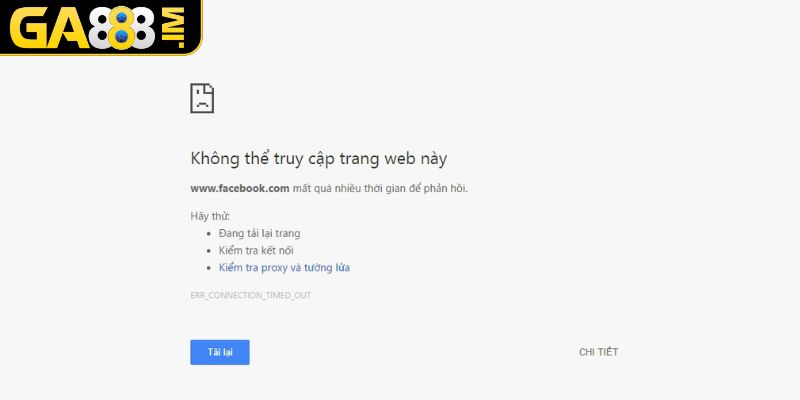Click the sad page error icon

(x=202, y=98)
